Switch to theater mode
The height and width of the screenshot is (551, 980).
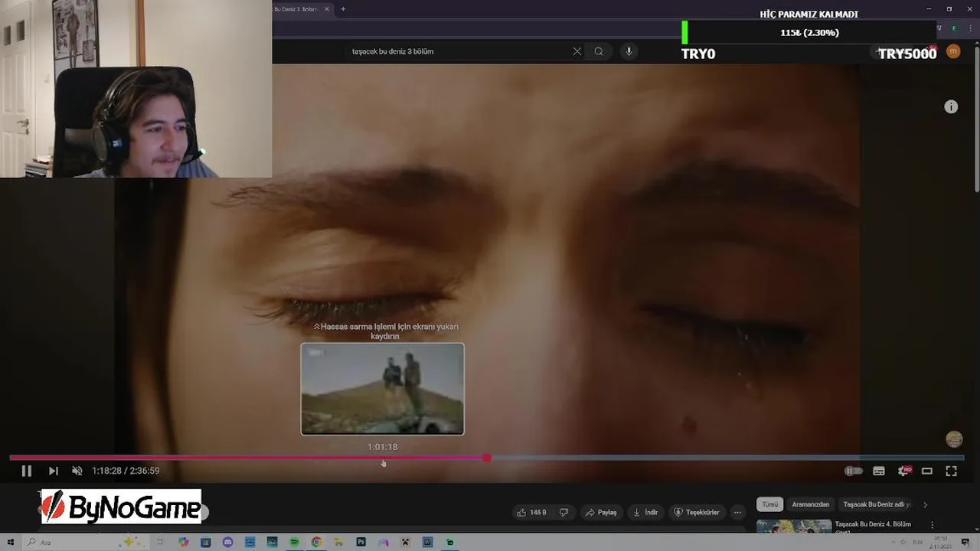click(x=927, y=471)
